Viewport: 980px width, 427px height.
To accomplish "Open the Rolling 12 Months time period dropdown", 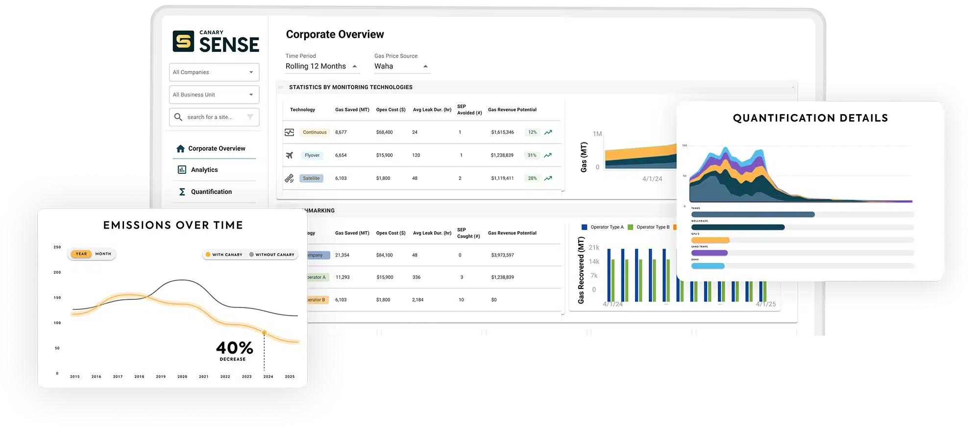I will click(322, 66).
